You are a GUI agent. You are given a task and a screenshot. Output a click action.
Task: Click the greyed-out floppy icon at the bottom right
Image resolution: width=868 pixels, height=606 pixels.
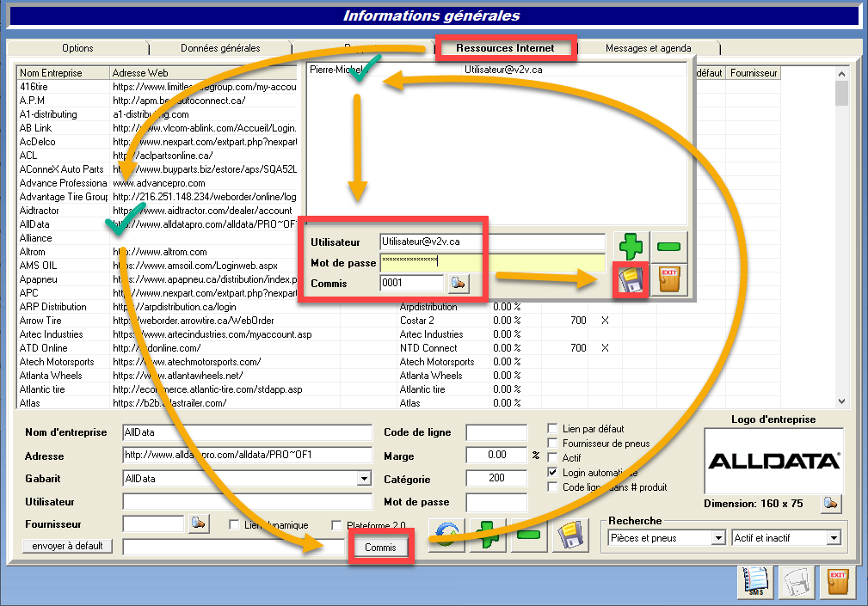coord(797,582)
